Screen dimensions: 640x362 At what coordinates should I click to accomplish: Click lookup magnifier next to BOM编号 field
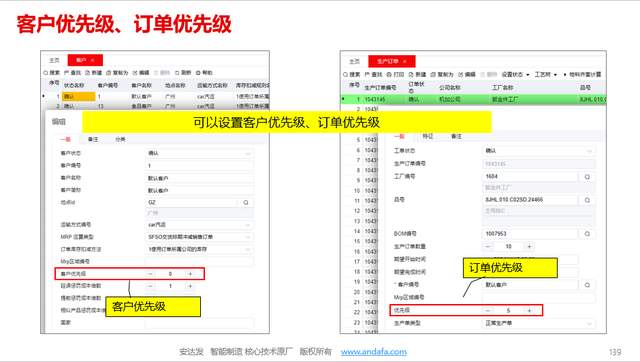click(587, 234)
